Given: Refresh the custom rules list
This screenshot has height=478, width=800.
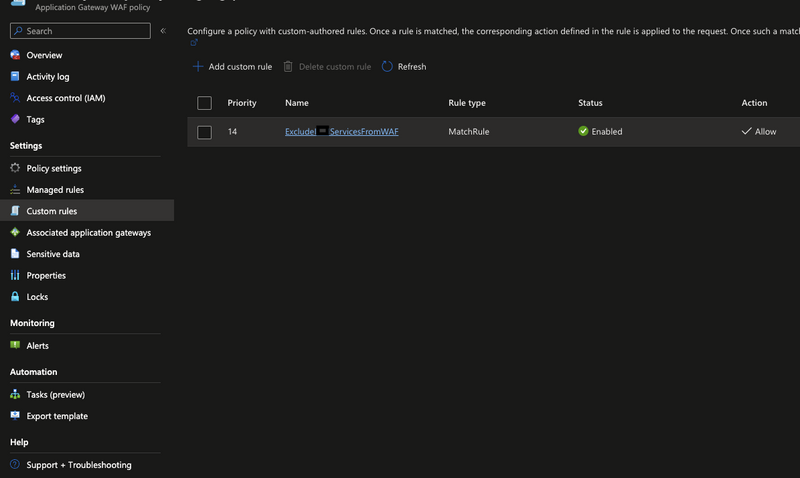Looking at the screenshot, I should tap(404, 67).
